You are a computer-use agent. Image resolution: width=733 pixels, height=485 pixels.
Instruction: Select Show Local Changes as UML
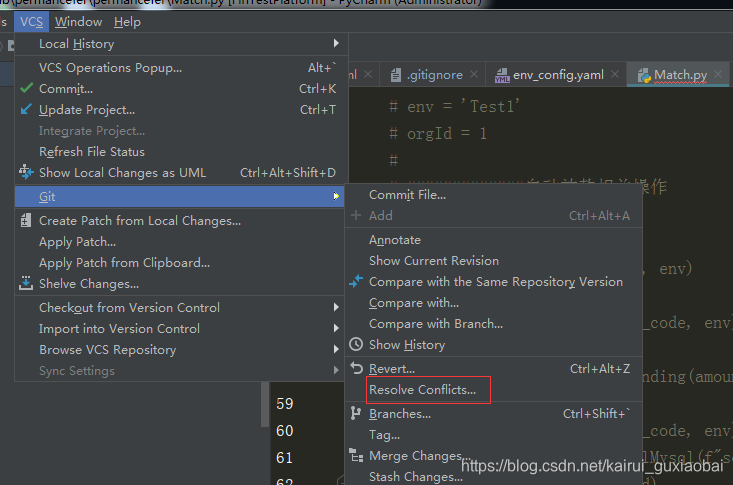click(181, 173)
